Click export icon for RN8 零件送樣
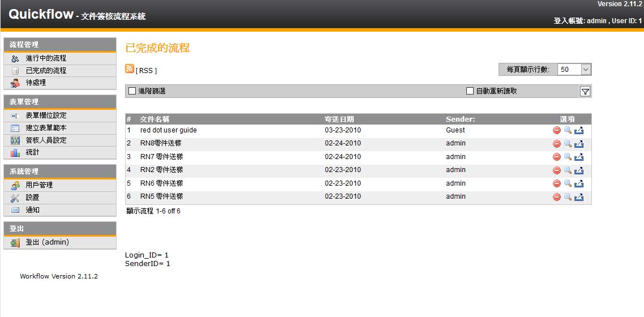The image size is (644, 317). point(579,144)
